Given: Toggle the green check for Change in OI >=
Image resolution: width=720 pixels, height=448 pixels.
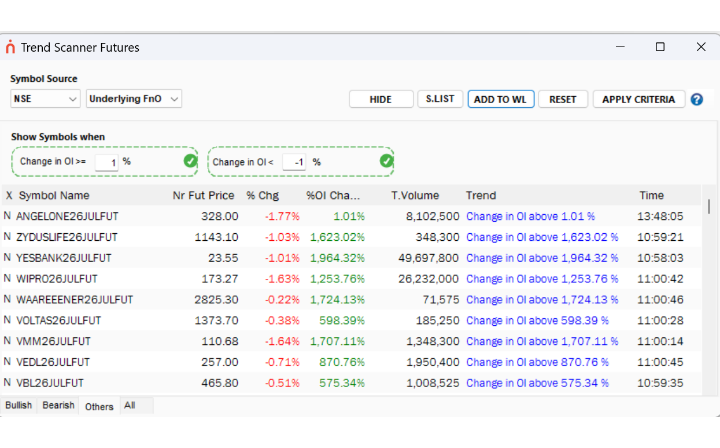Looking at the screenshot, I should pyautogui.click(x=190, y=161).
